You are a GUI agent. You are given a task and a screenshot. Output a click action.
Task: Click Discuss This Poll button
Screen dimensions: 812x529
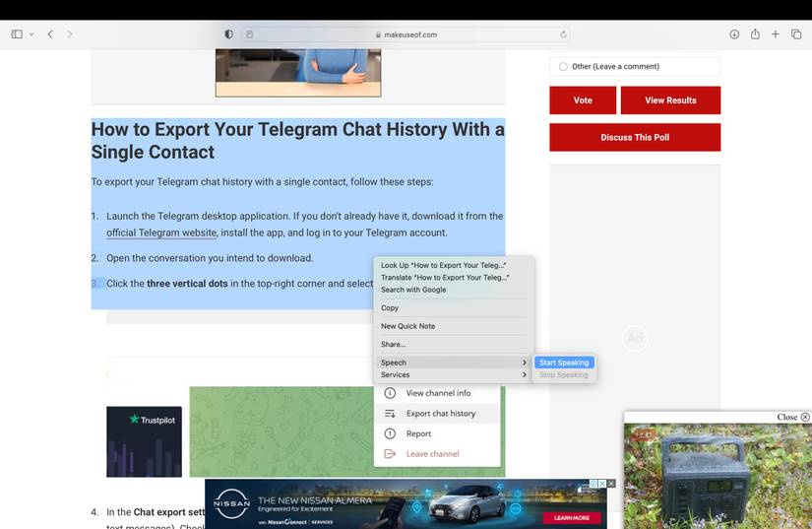coord(635,137)
